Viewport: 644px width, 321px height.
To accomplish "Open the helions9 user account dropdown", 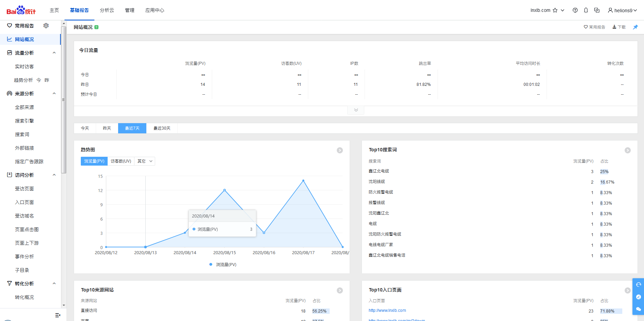I will (x=622, y=10).
